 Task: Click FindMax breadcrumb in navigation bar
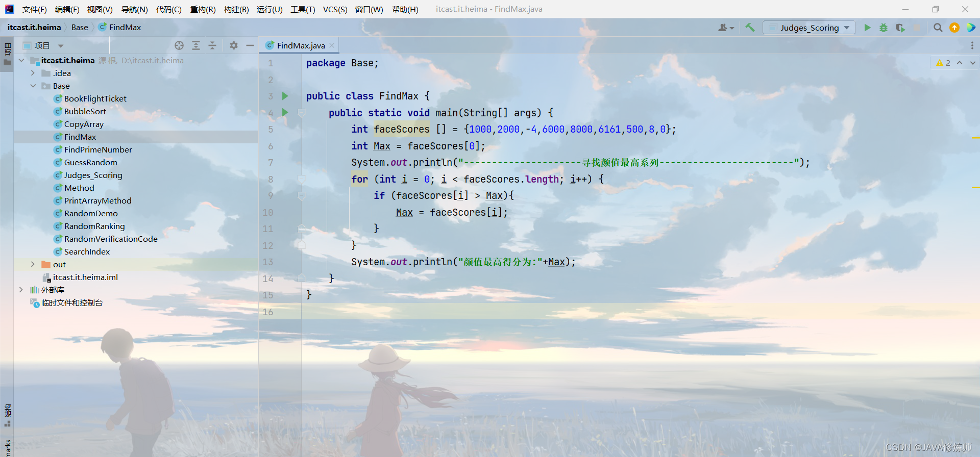[120, 28]
